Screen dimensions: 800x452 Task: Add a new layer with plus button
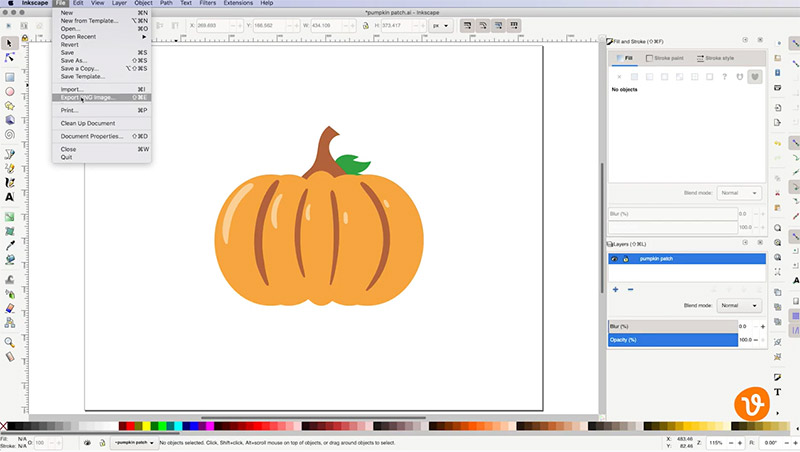click(x=615, y=289)
